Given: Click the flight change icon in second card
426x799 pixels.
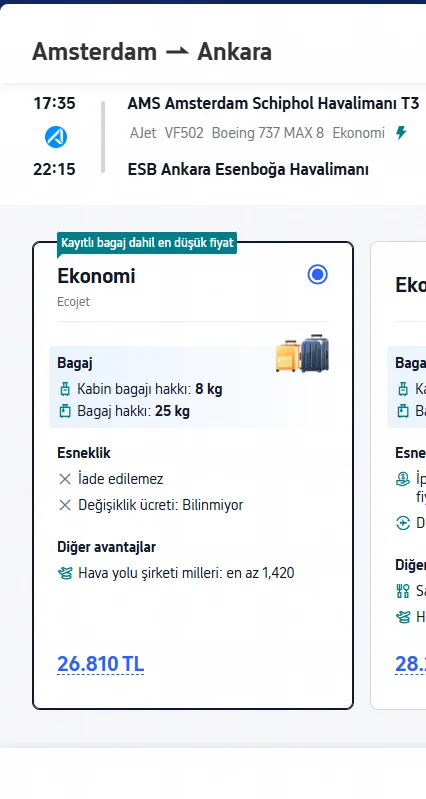Looking at the screenshot, I should tap(403, 523).
